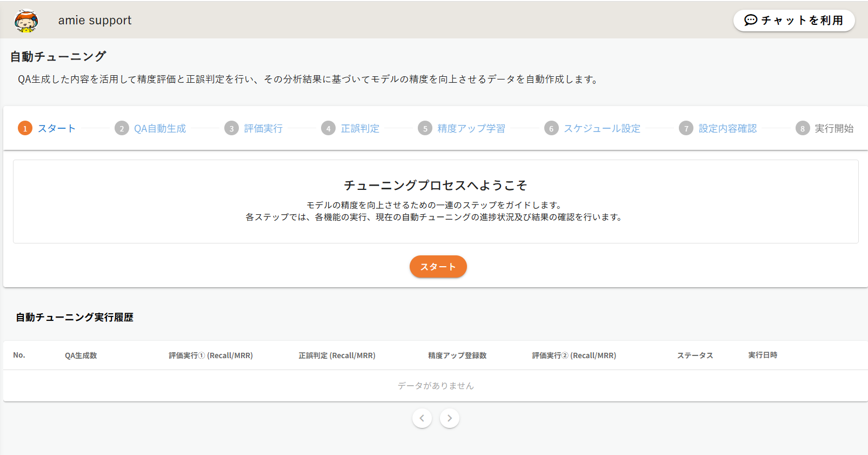Click the orange スタート button

point(438,267)
